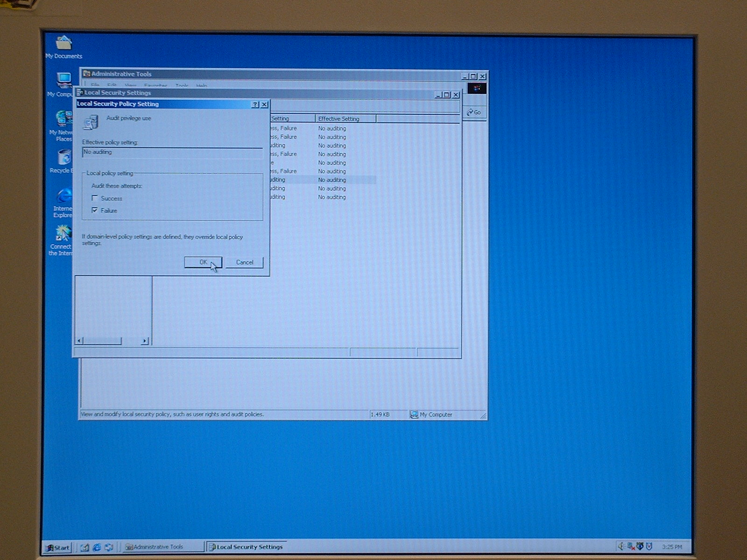Click the Effective policy setting field
Viewport: 747px width, 560px height.
tap(172, 153)
